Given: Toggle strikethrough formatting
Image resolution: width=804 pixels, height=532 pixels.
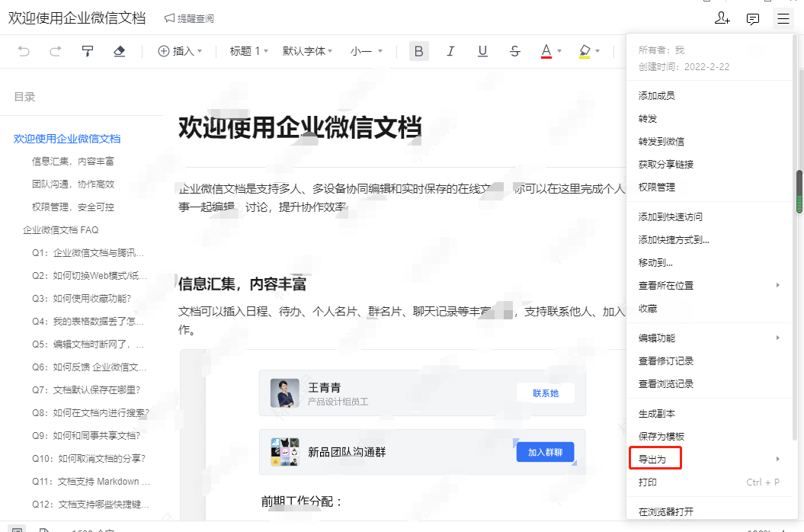Looking at the screenshot, I should pos(514,51).
